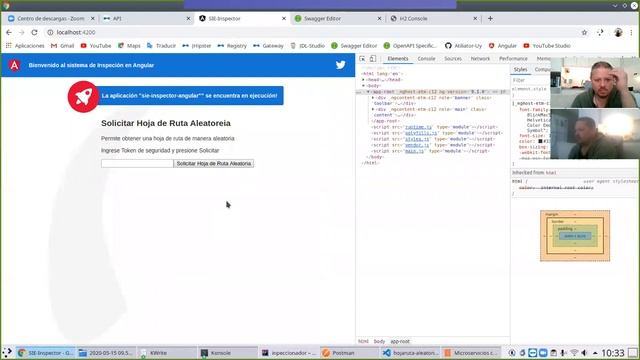The width and height of the screenshot is (640, 360).
Task: Click the volume icon in system tray
Action: (x=584, y=353)
